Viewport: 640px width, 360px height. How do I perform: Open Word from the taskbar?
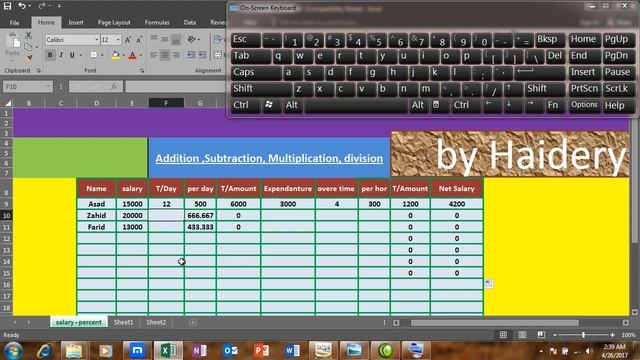click(292, 350)
